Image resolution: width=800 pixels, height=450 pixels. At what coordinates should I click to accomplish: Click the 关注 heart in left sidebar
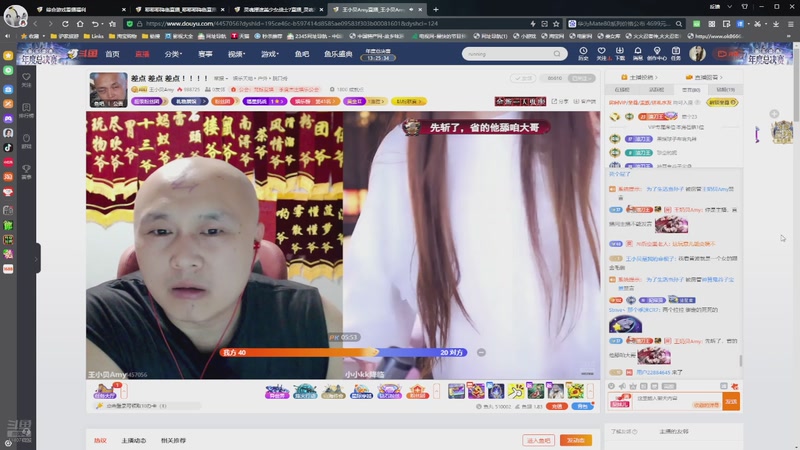26,80
